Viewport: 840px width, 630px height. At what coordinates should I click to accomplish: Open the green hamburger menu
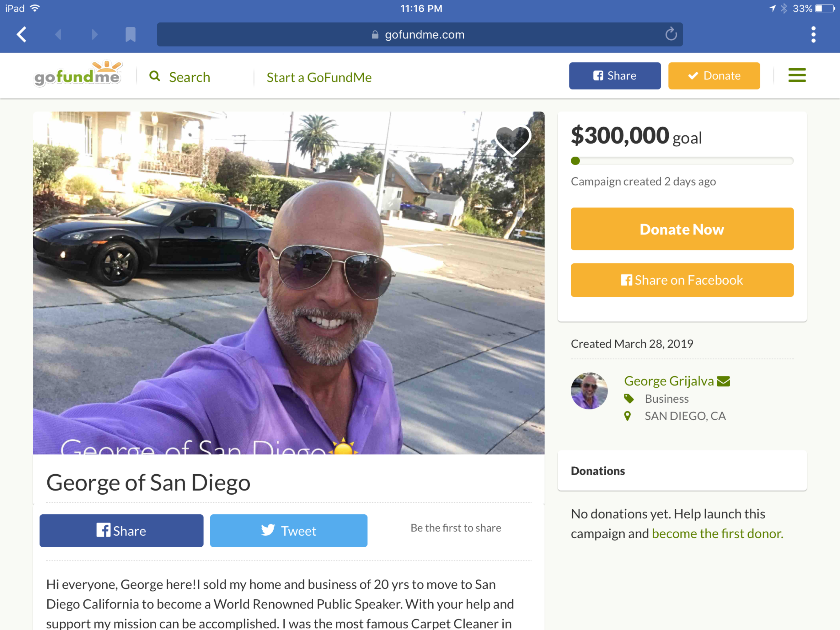point(797,75)
